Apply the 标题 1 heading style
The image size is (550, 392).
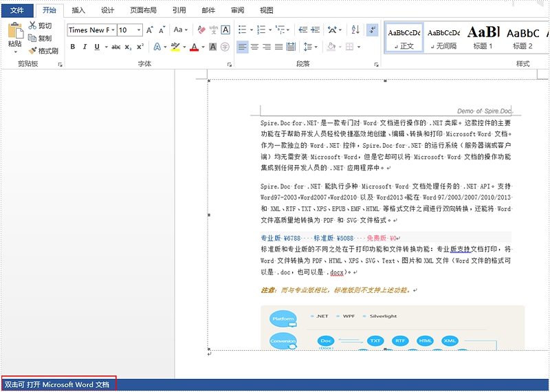click(x=483, y=36)
